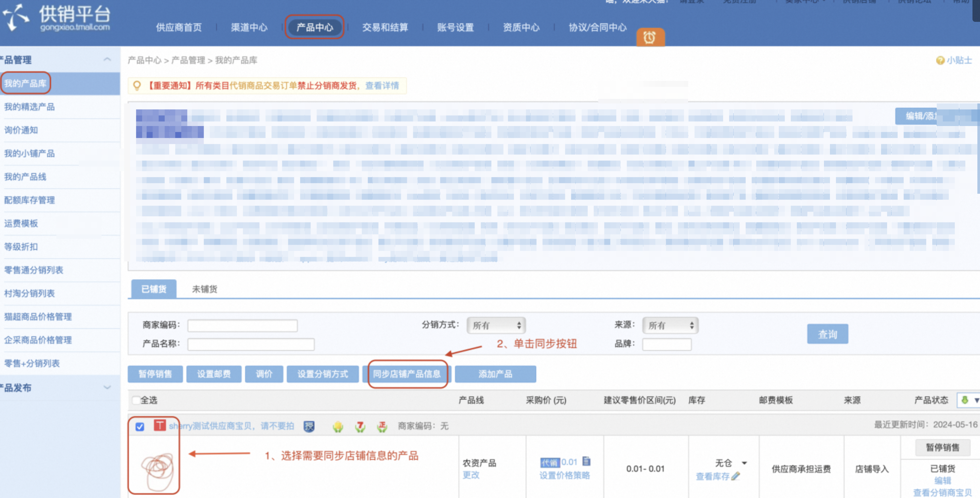
Task: Click the 同步店铺产品信息 button
Action: pos(407,374)
